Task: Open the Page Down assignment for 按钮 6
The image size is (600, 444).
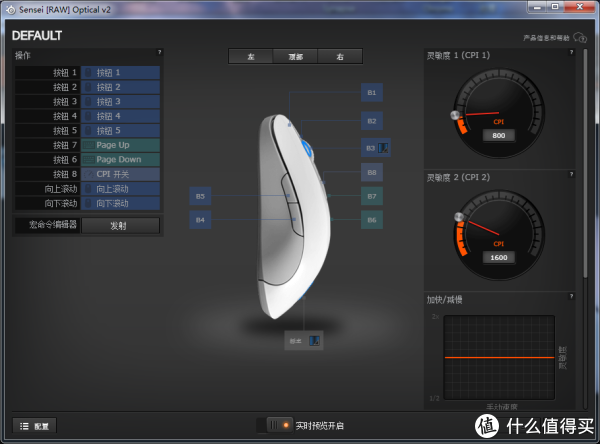Action: (120, 160)
